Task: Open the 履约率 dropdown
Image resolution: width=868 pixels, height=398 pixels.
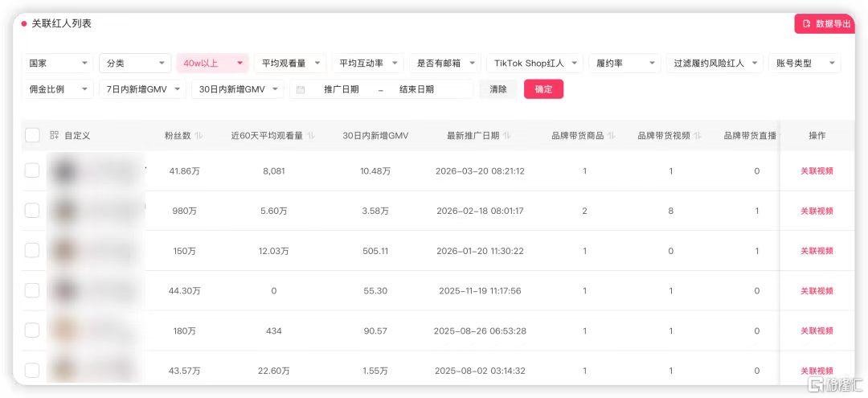Action: point(624,63)
